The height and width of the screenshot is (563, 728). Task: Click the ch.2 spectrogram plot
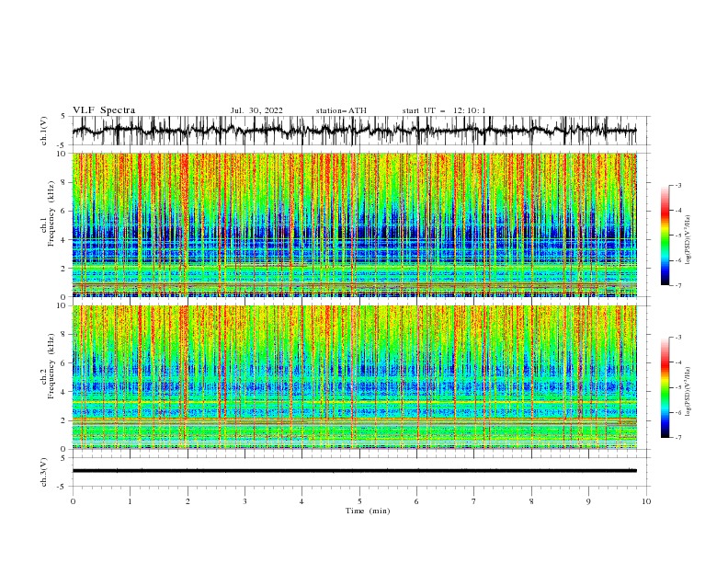click(354, 377)
